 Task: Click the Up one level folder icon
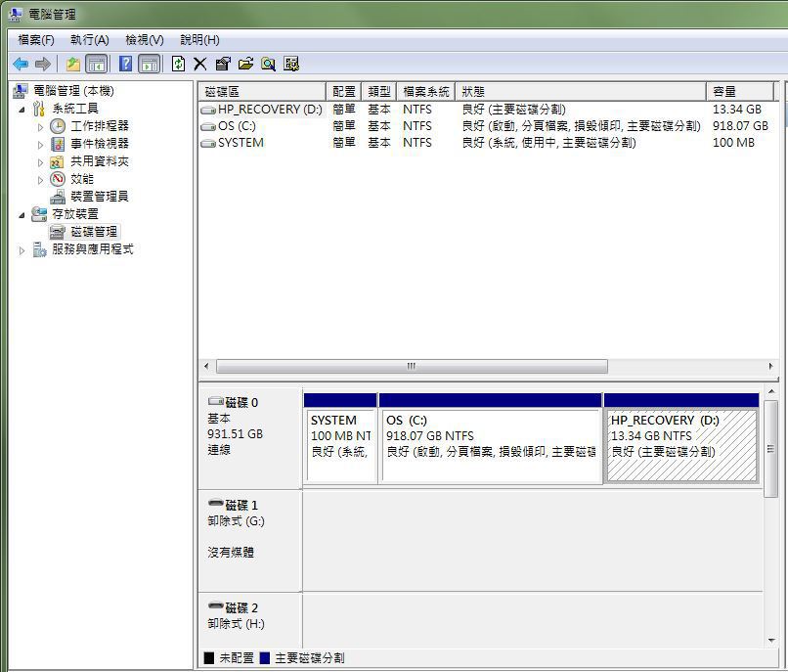tap(73, 64)
